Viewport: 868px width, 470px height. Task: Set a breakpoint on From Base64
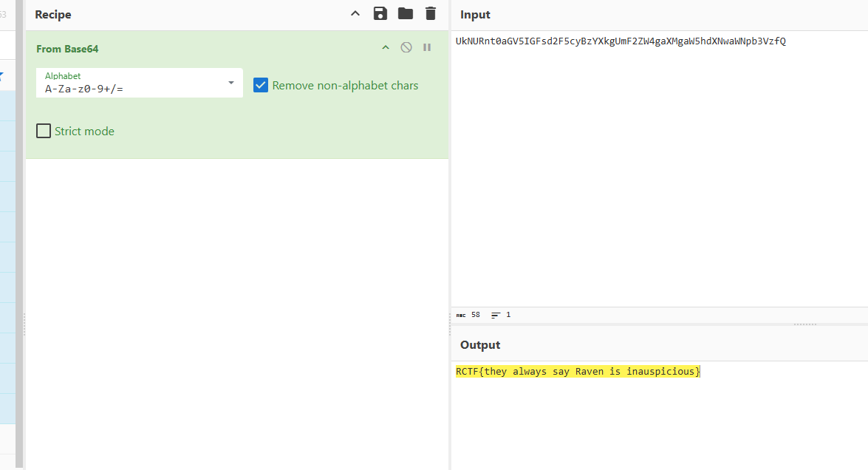pos(427,48)
